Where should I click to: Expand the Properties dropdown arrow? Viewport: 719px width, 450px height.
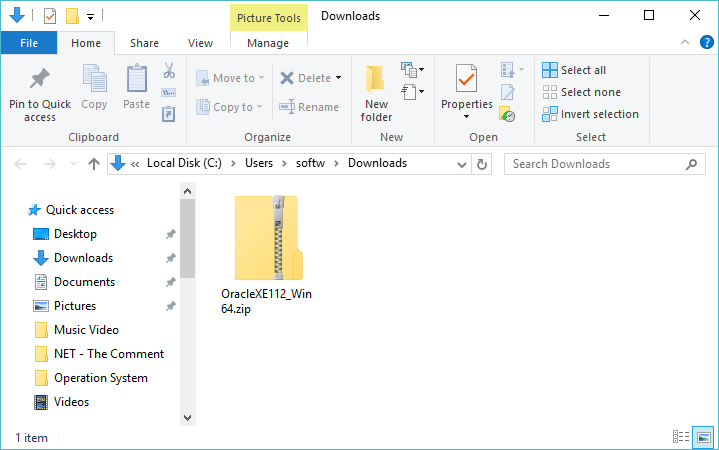tap(466, 117)
